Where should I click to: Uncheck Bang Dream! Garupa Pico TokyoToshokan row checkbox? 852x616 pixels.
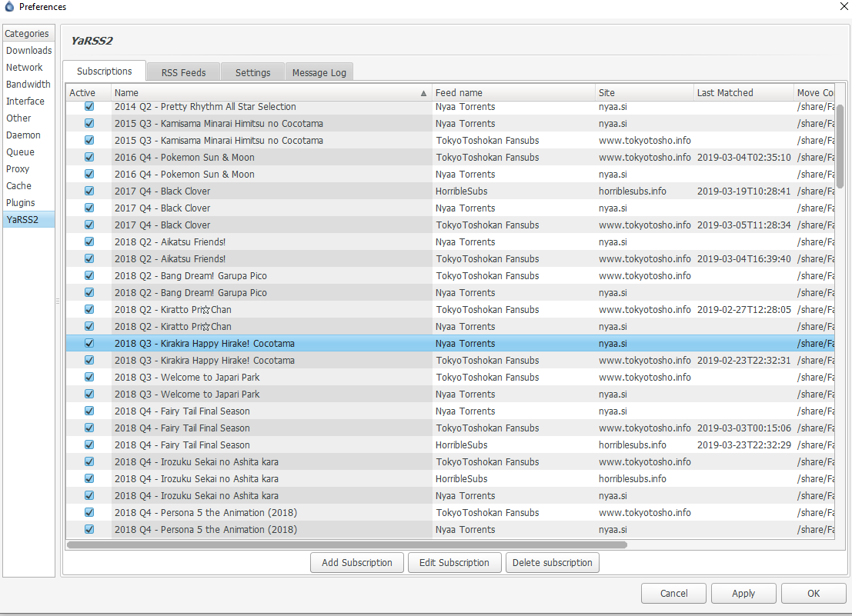pyautogui.click(x=89, y=275)
